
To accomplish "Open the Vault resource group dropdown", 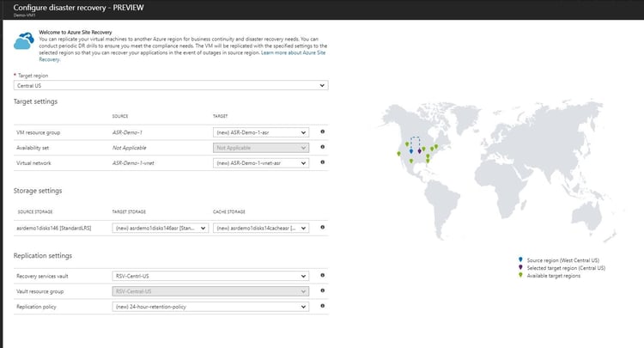I will coord(210,291).
